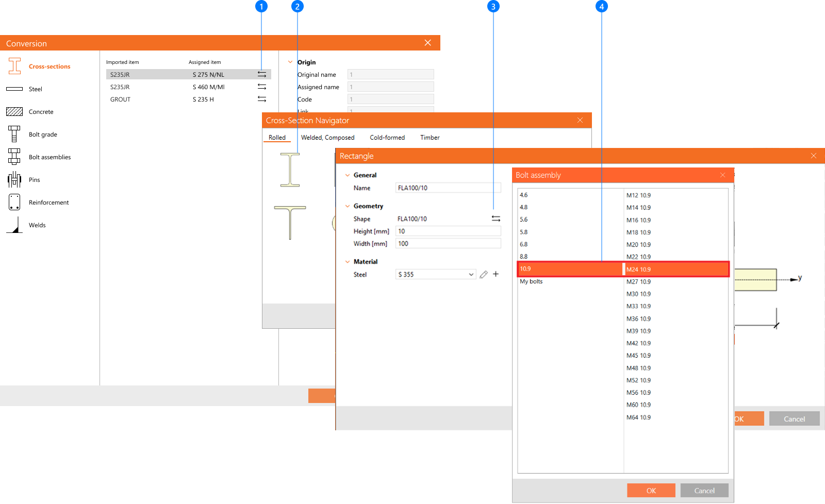Open the Reinforcement category
Image resolution: width=825 pixels, height=504 pixels.
pyautogui.click(x=48, y=203)
